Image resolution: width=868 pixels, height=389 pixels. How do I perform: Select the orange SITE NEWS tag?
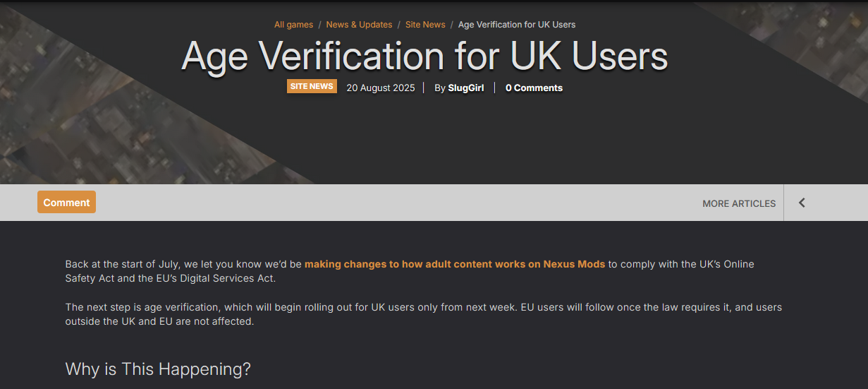click(x=312, y=87)
